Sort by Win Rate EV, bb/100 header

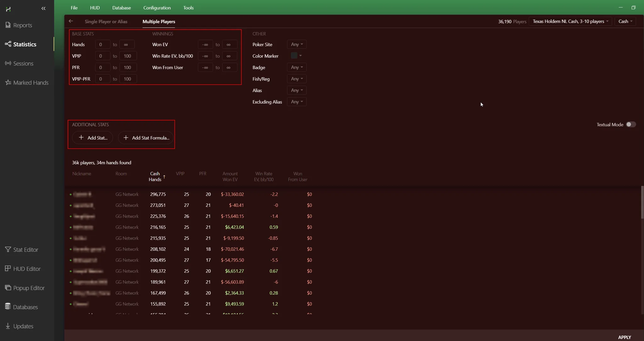coord(264,176)
